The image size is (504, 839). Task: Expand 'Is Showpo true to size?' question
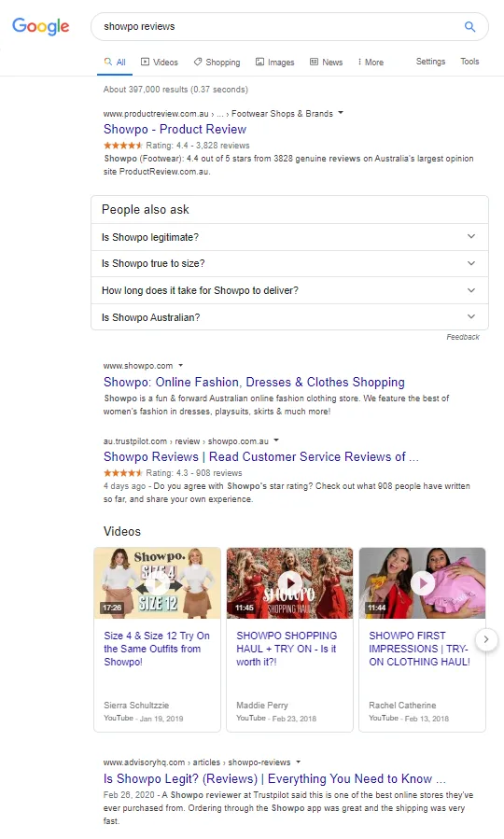tap(289, 263)
